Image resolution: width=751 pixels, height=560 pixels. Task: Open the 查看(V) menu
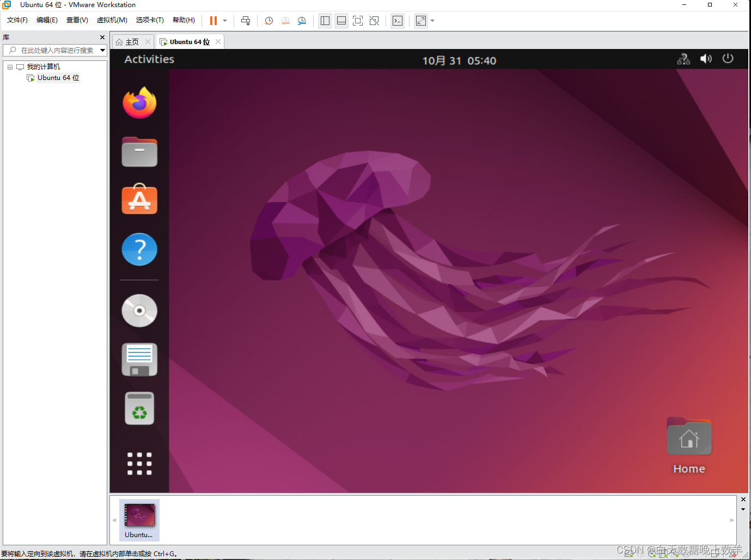pyautogui.click(x=77, y=20)
